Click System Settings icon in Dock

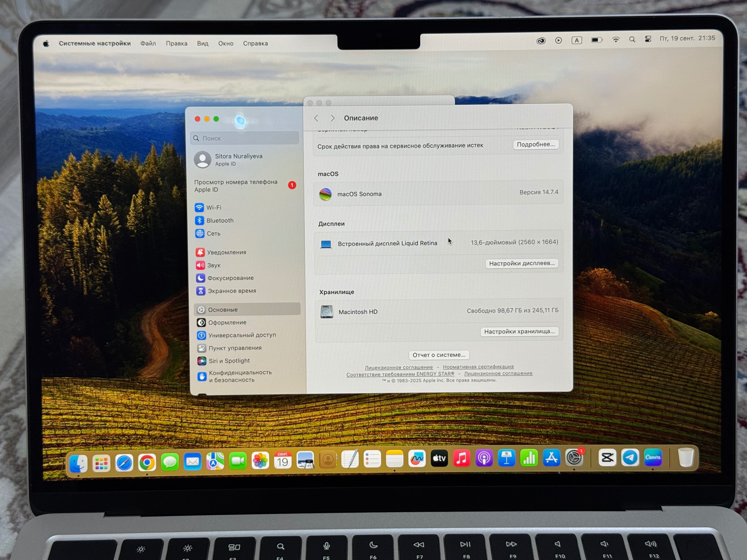click(574, 458)
